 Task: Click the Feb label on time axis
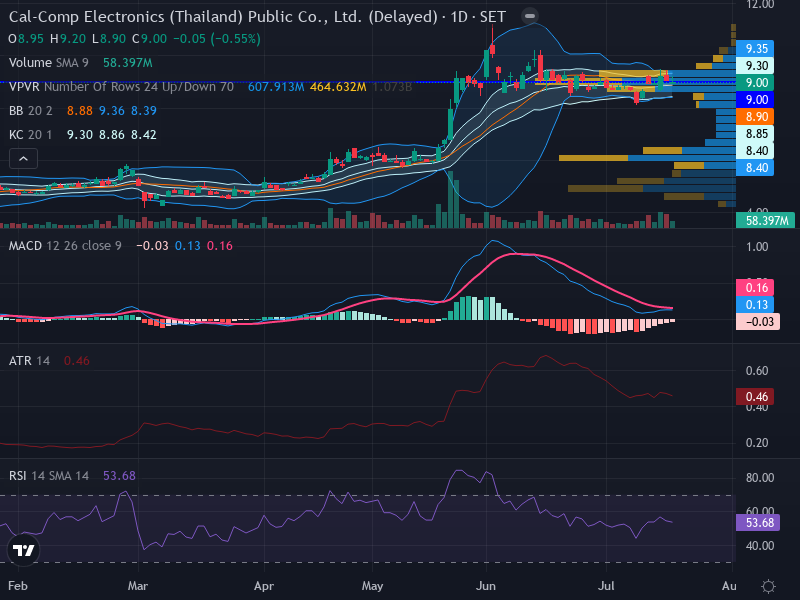tap(18, 586)
